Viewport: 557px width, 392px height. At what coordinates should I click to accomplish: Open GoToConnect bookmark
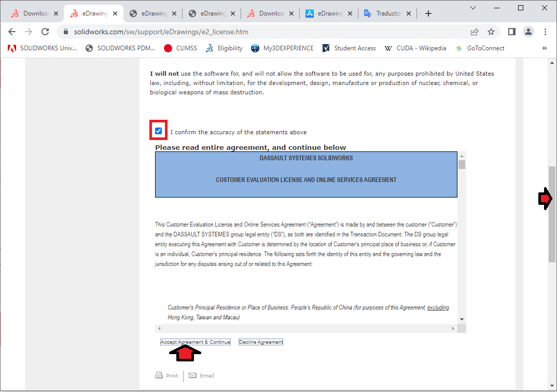pos(480,48)
